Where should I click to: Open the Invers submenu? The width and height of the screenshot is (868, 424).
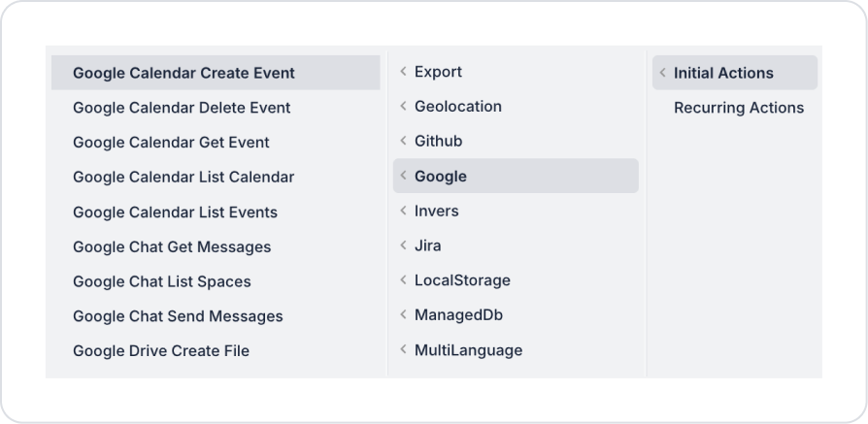click(x=516, y=211)
